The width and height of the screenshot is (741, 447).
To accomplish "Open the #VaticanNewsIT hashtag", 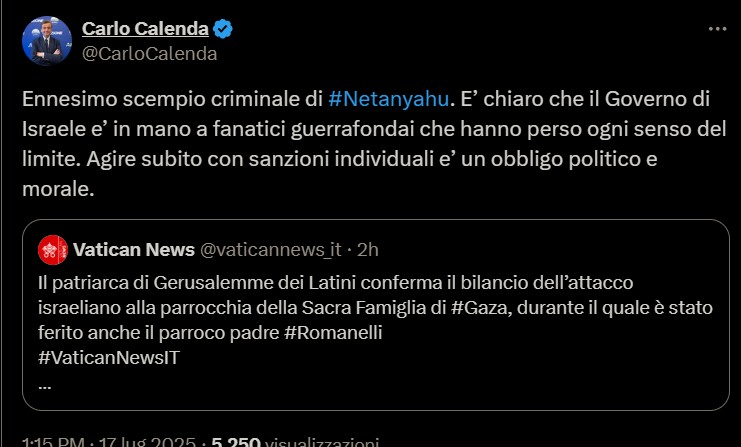I will pos(110,357).
